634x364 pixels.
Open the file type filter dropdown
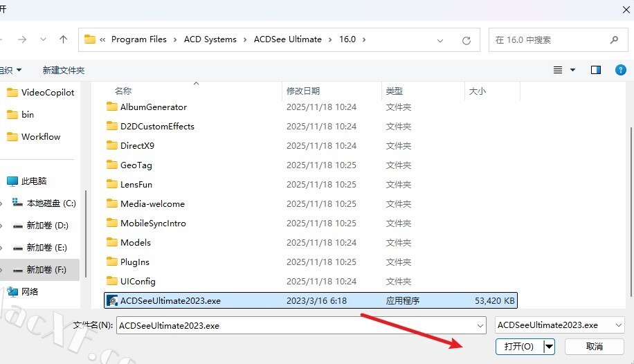point(618,325)
